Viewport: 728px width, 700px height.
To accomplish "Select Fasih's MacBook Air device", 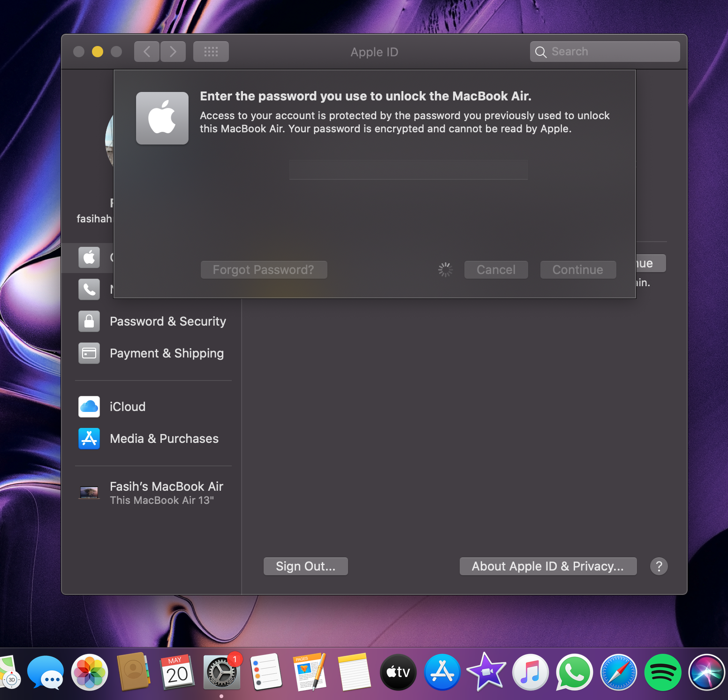I will [x=152, y=493].
